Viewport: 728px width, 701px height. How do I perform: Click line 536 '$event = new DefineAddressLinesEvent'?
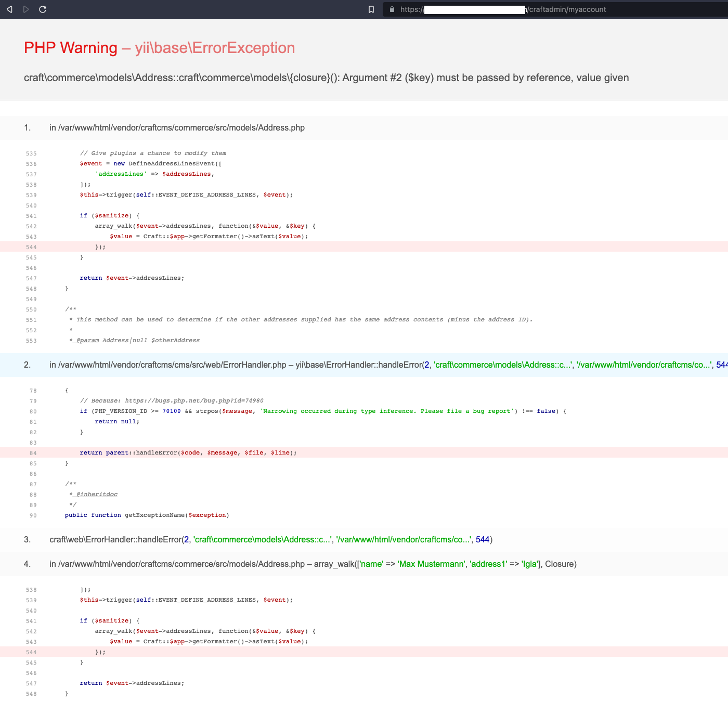click(151, 164)
